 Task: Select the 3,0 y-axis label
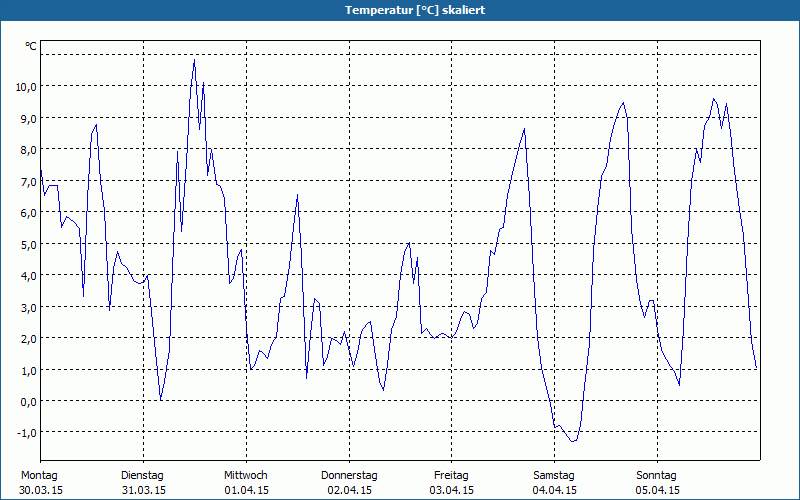pyautogui.click(x=26, y=307)
